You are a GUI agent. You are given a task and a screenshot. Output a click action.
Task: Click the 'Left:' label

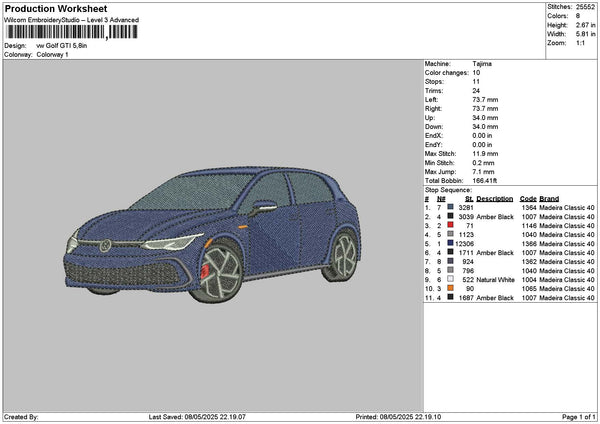coord(431,99)
